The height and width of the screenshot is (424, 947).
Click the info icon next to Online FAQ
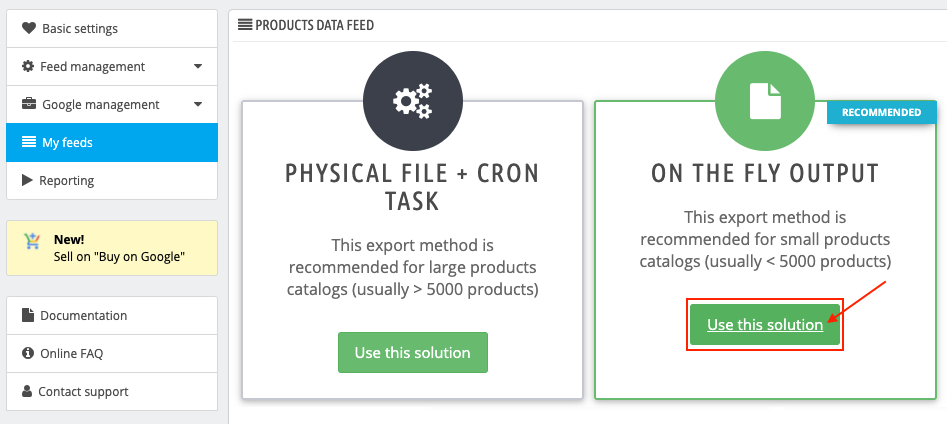[28, 353]
